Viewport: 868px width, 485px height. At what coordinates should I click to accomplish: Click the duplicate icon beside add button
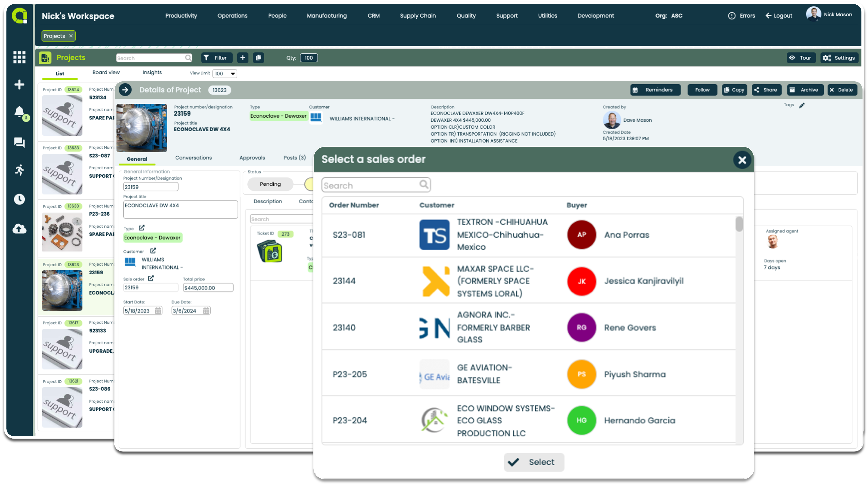coord(259,58)
